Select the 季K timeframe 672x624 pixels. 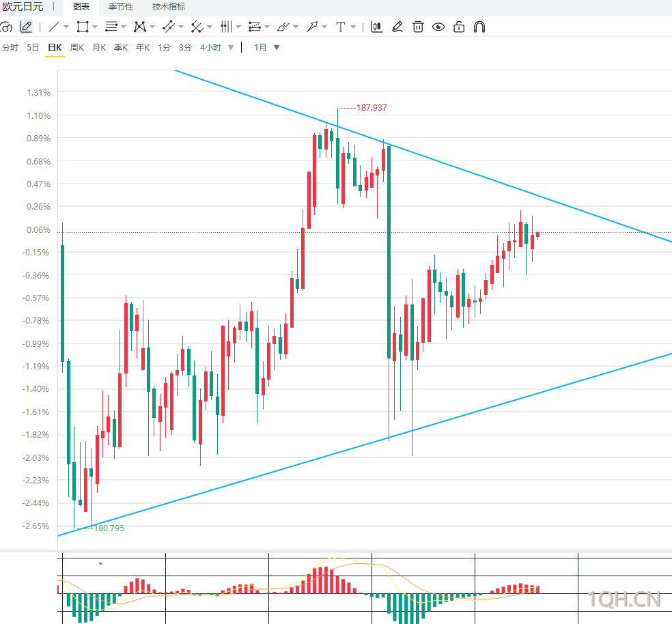[121, 48]
